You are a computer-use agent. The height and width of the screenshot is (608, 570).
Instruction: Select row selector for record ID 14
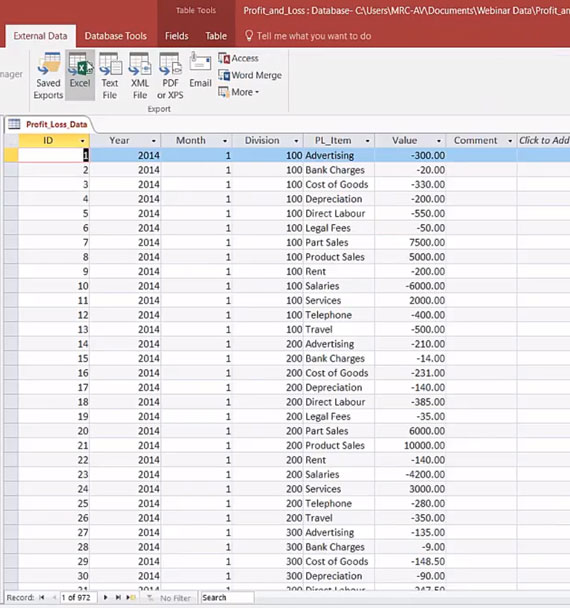(11, 344)
